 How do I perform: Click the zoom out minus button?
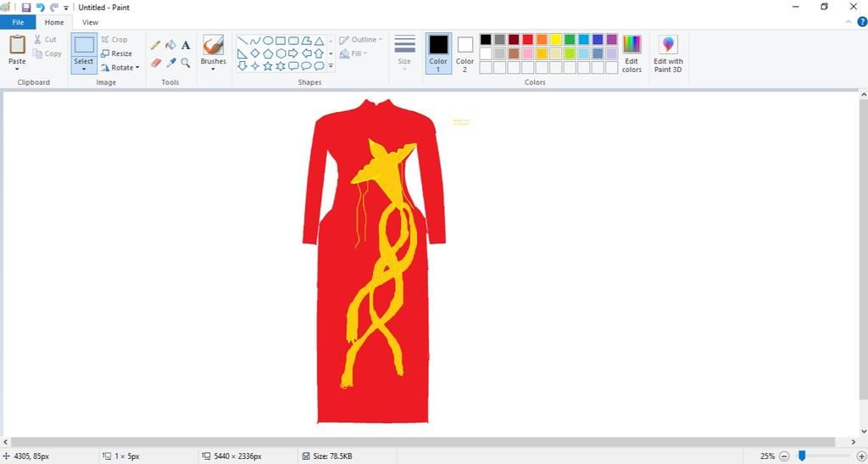tap(784, 456)
